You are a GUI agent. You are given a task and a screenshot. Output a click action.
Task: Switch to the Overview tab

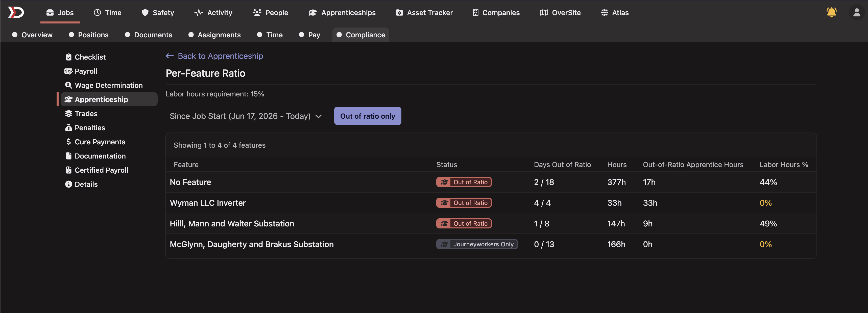[32, 35]
